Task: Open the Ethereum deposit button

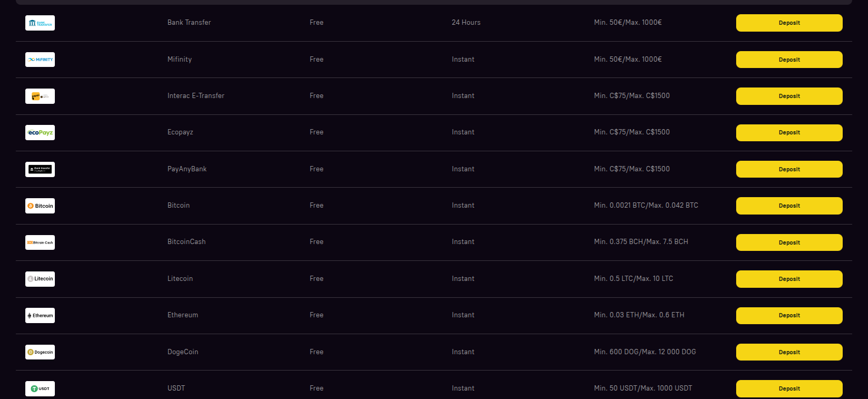Action: pos(789,315)
